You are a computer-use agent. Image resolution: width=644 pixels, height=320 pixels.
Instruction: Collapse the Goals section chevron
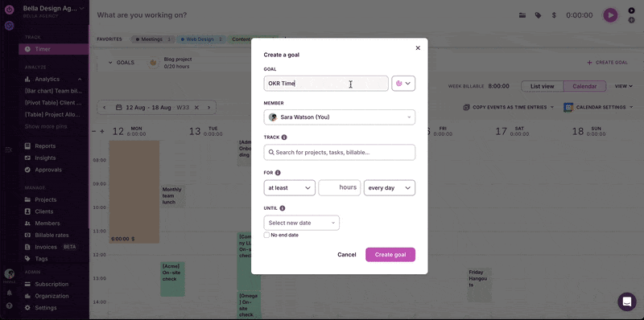click(110, 63)
